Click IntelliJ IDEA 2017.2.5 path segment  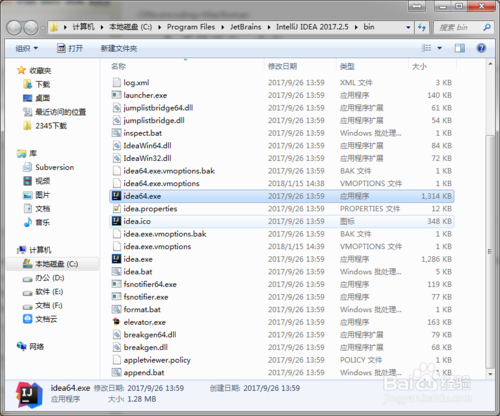click(312, 27)
